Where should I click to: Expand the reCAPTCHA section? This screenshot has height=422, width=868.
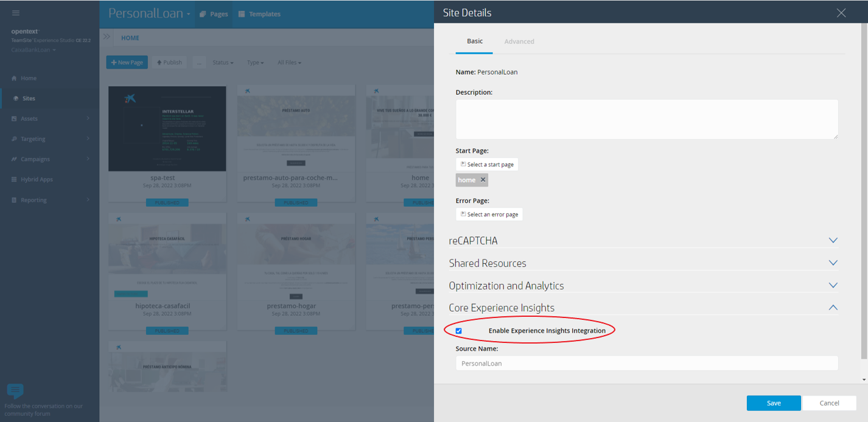click(x=833, y=240)
